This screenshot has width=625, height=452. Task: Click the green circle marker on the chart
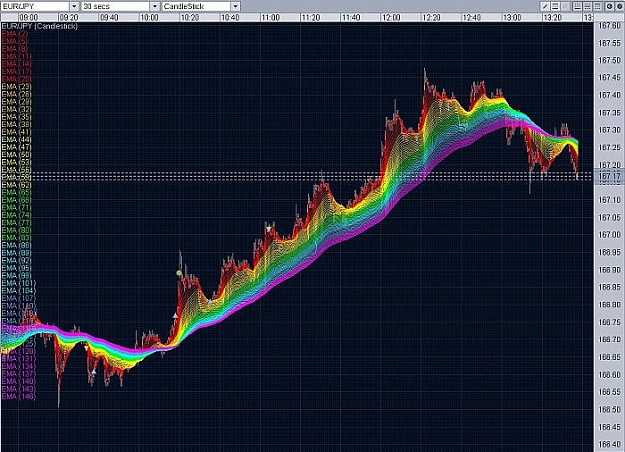coord(179,273)
